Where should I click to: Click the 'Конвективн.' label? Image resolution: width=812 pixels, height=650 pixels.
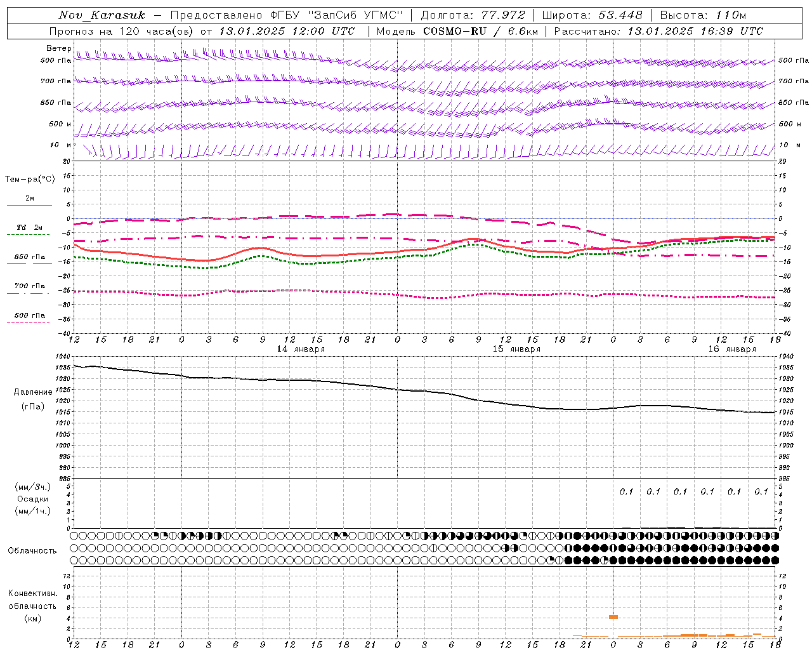point(33,594)
